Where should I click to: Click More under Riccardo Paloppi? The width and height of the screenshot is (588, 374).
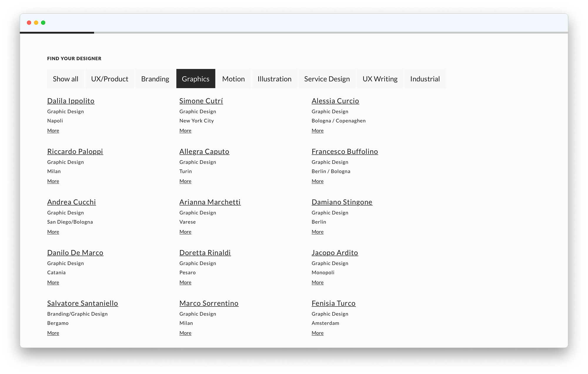[x=53, y=181]
